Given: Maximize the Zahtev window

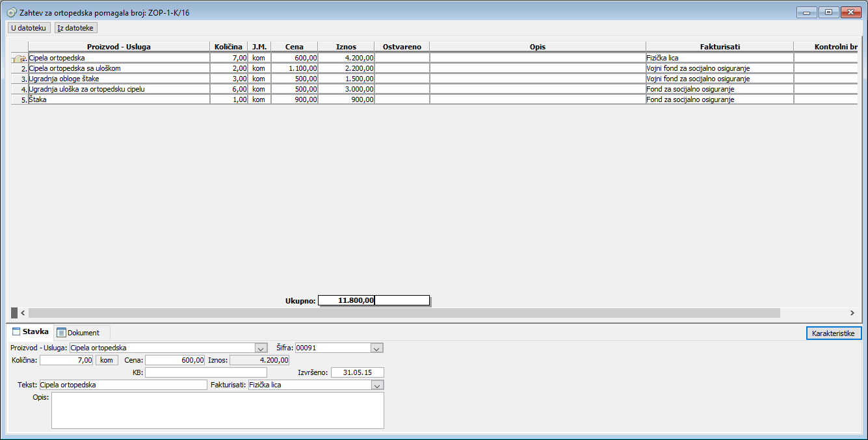Looking at the screenshot, I should (x=828, y=12).
